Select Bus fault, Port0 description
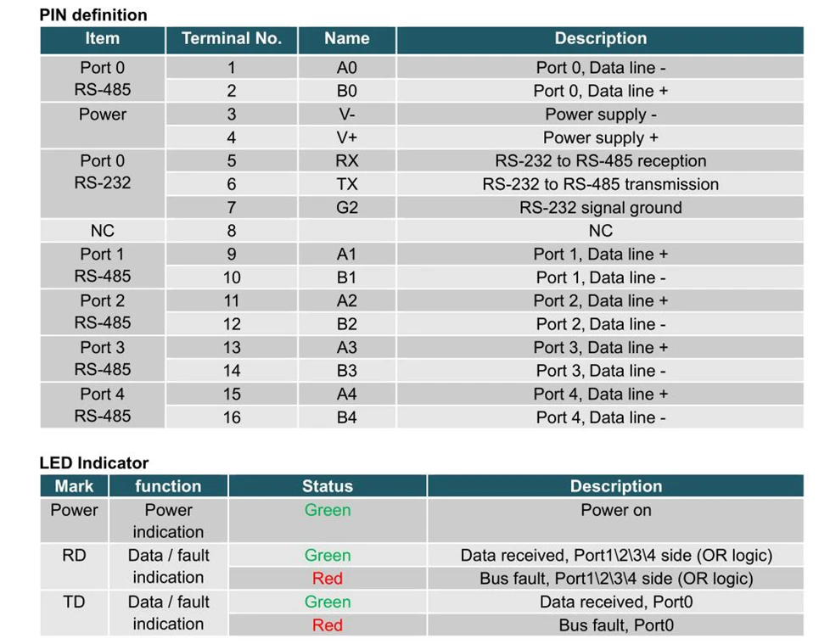Viewport: 830px width, 644px height. pyautogui.click(x=615, y=625)
